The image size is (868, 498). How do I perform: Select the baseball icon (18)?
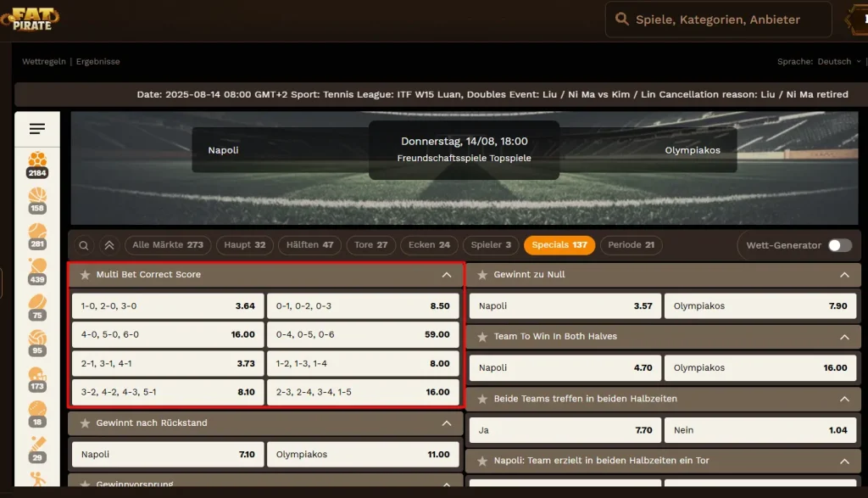pyautogui.click(x=37, y=414)
